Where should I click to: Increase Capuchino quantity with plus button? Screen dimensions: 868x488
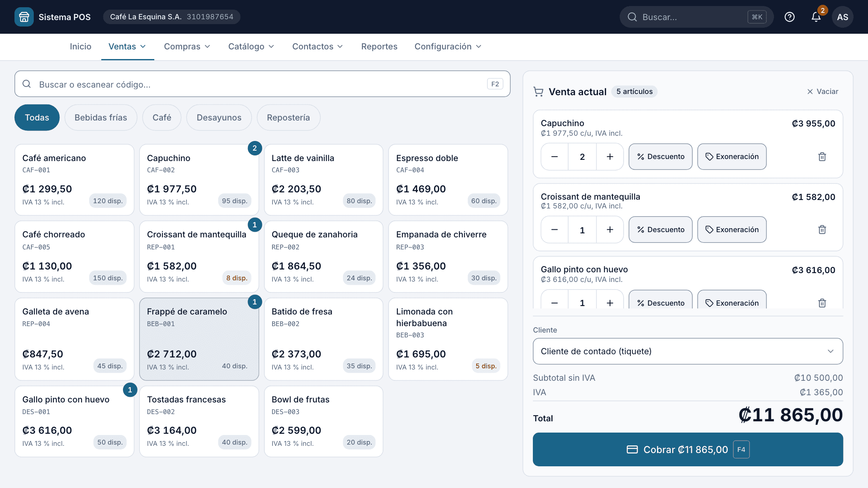point(610,157)
